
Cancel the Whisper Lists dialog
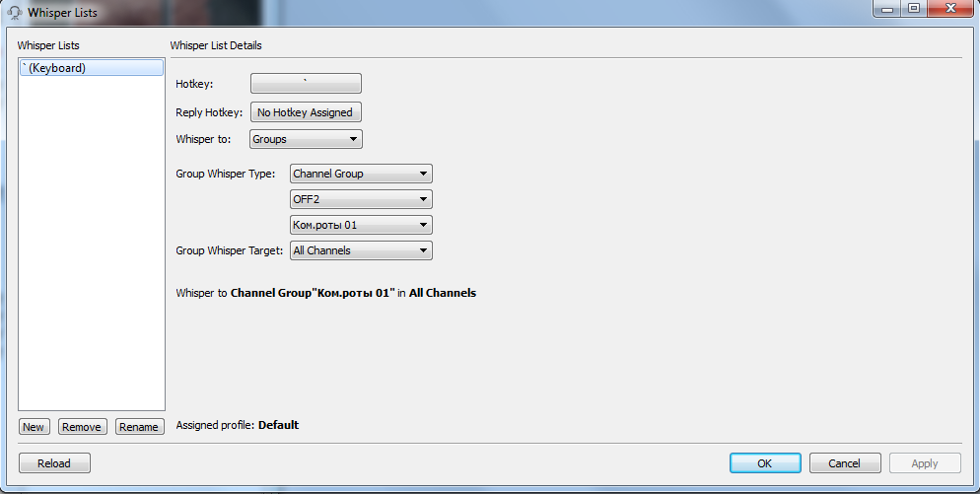pyautogui.click(x=845, y=463)
